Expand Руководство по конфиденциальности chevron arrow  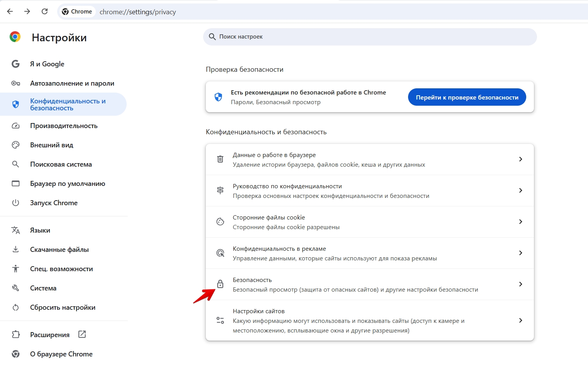click(520, 191)
